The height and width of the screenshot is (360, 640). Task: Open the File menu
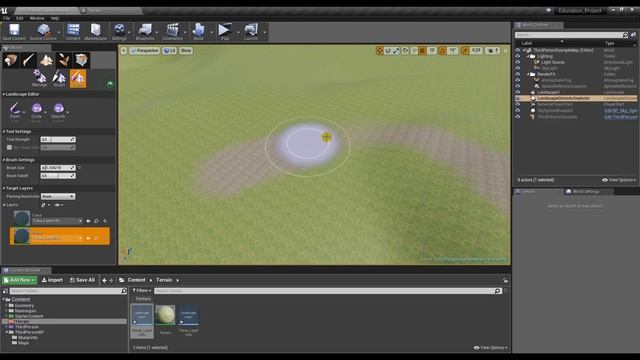click(7, 18)
